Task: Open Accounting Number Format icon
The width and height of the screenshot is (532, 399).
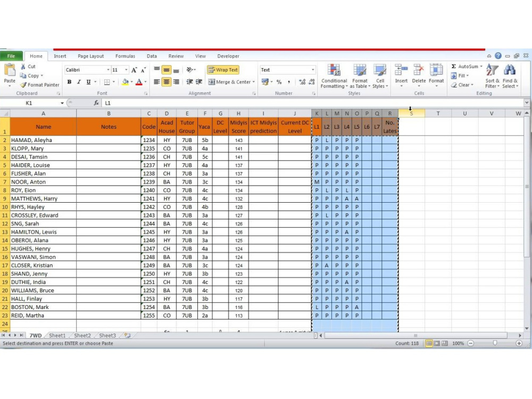Action: [265, 82]
